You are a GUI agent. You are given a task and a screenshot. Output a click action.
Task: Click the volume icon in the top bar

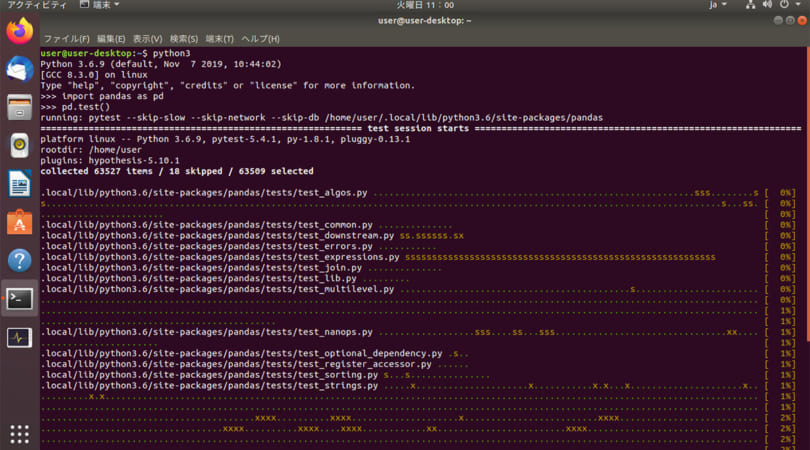pos(767,5)
